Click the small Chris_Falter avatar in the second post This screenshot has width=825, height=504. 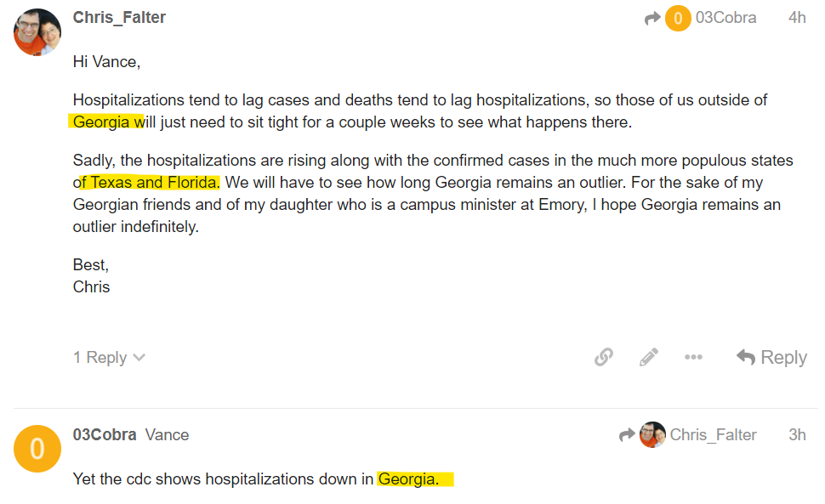[652, 434]
